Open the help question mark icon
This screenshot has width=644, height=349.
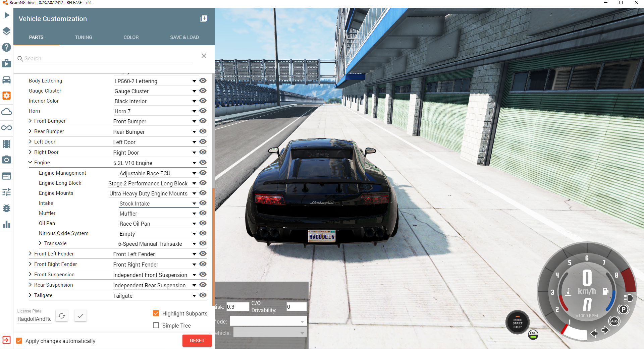(7, 47)
